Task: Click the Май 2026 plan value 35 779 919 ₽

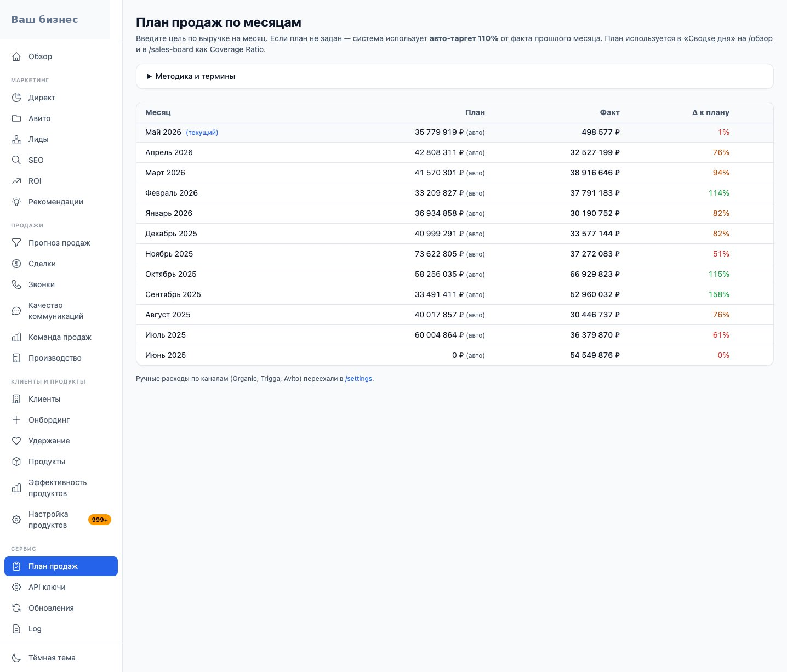Action: [x=439, y=132]
